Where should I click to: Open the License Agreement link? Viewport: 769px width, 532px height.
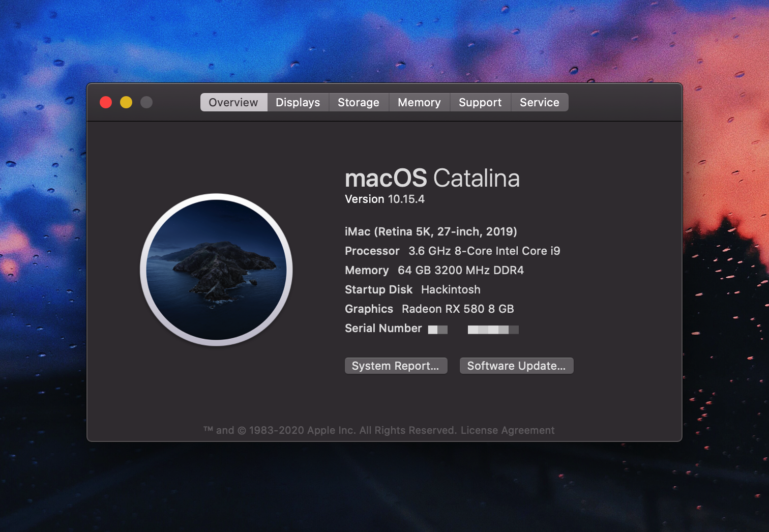pyautogui.click(x=508, y=430)
